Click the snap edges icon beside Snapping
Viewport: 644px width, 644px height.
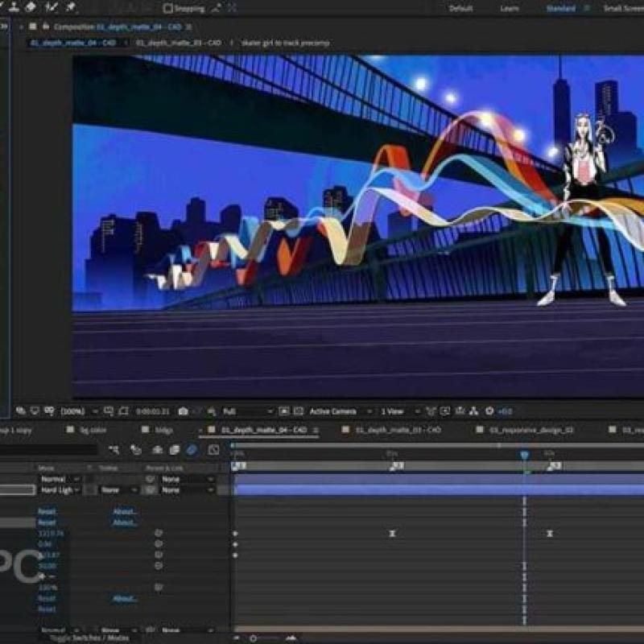coord(216,8)
